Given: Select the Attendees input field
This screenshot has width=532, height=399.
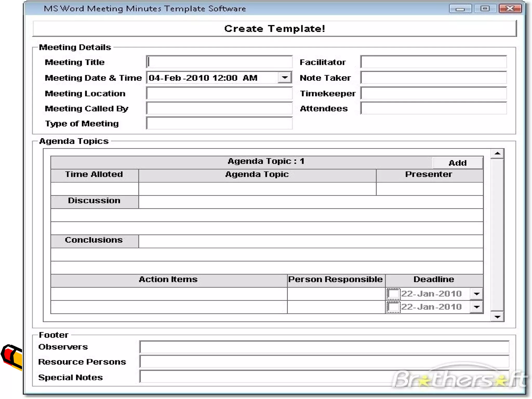Looking at the screenshot, I should 433,108.
